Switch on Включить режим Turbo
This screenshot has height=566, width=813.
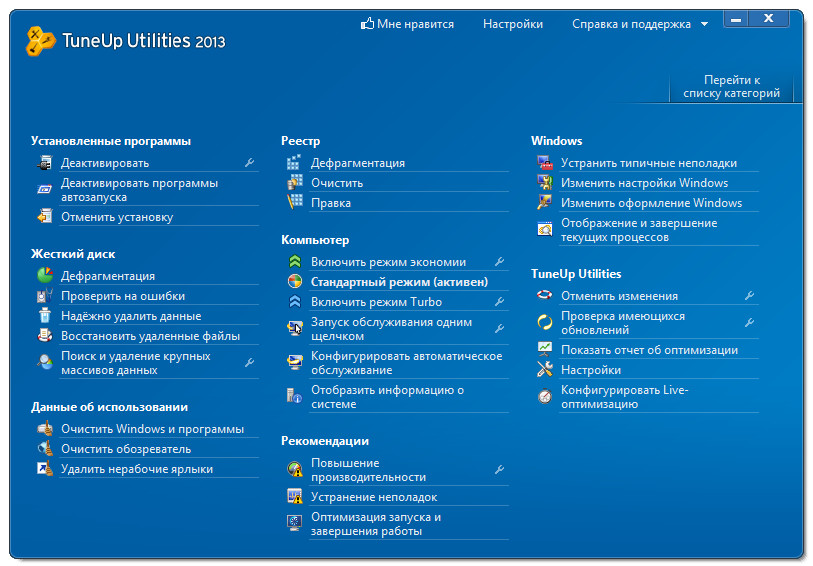tap(376, 302)
